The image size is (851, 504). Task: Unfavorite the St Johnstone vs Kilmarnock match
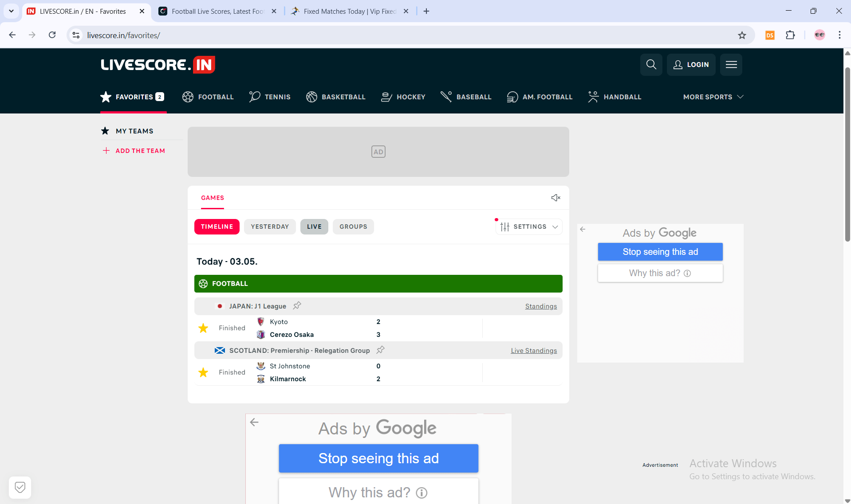click(203, 372)
